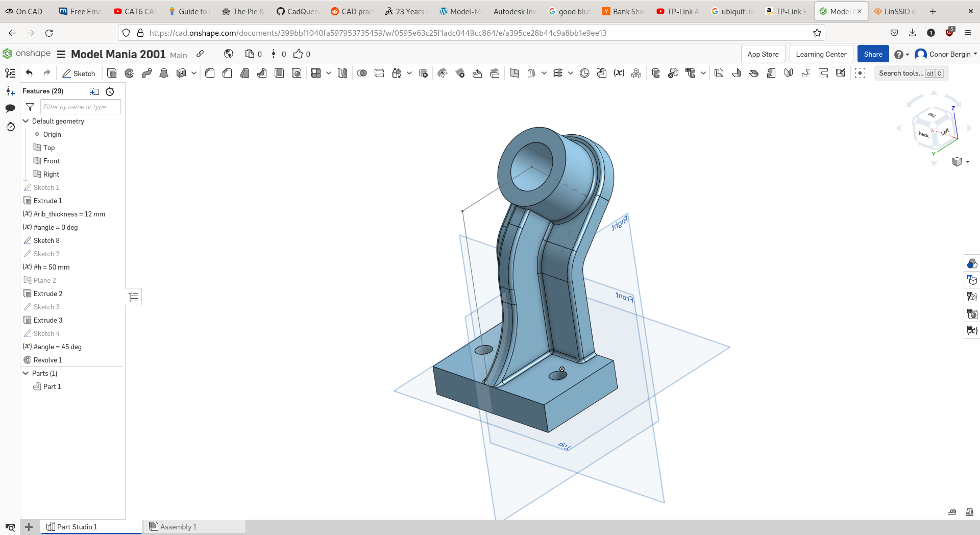Click the Loft tool icon
This screenshot has width=980, height=535.
point(164,74)
